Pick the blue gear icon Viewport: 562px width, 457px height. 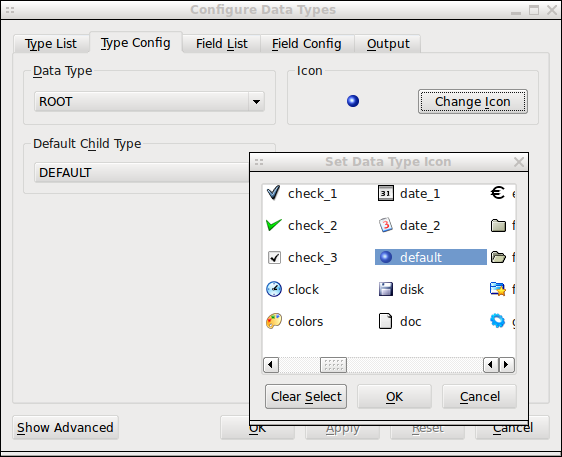(x=498, y=321)
